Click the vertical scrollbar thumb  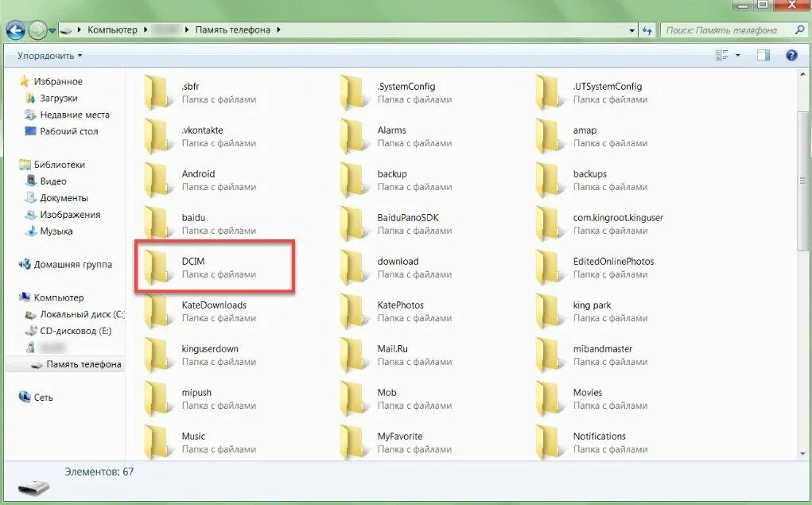(x=802, y=181)
